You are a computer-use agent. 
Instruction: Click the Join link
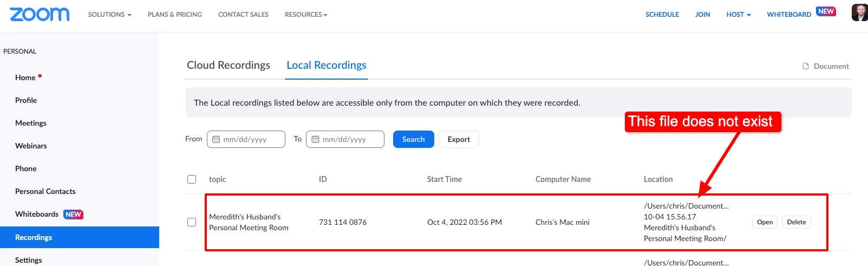pyautogui.click(x=703, y=15)
